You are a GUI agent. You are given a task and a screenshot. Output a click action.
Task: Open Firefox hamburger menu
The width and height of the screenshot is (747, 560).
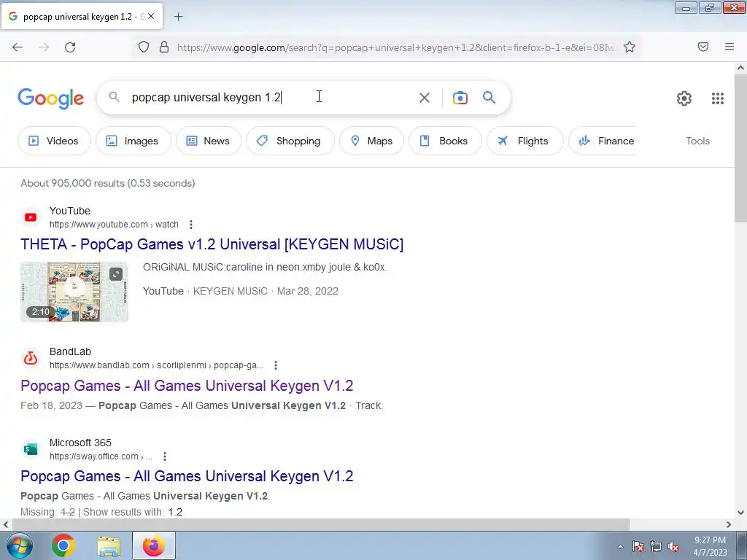[x=729, y=47]
